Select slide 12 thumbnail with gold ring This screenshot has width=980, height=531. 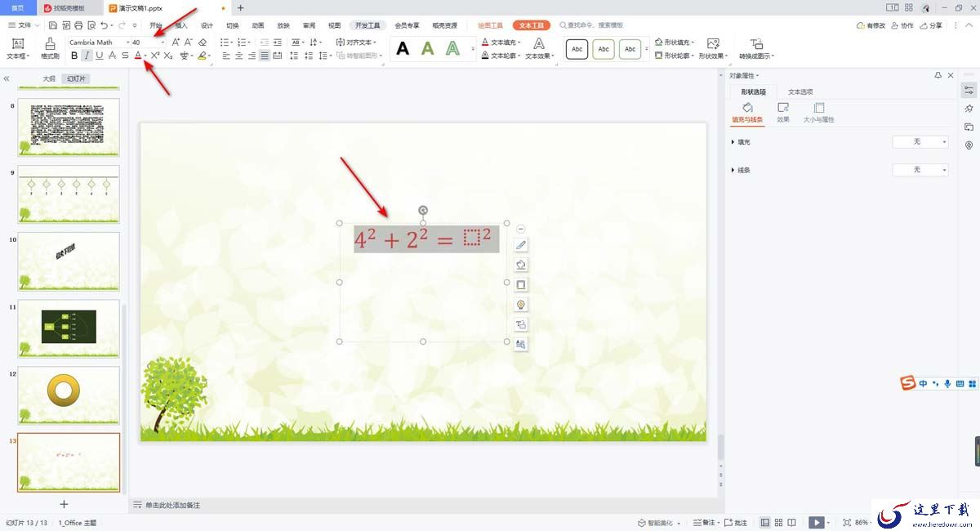[x=69, y=395]
